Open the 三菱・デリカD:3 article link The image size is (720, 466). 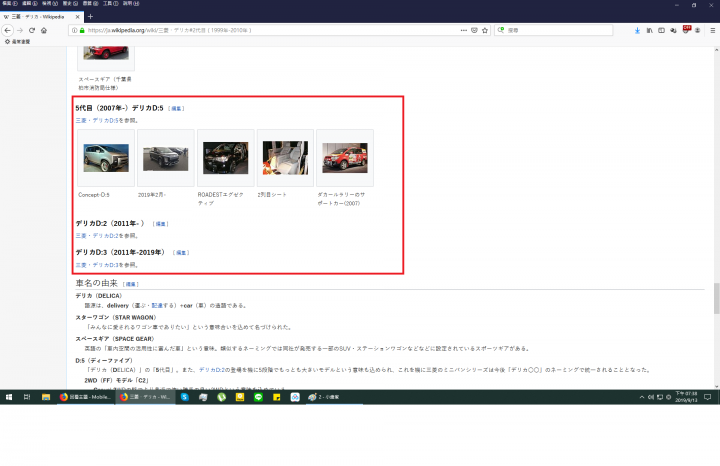pyautogui.click(x=97, y=265)
